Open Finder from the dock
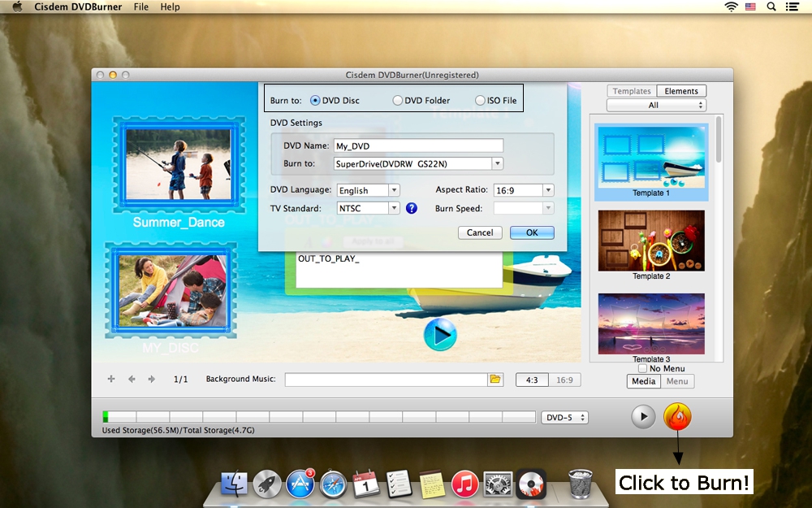812x508 pixels. point(234,484)
